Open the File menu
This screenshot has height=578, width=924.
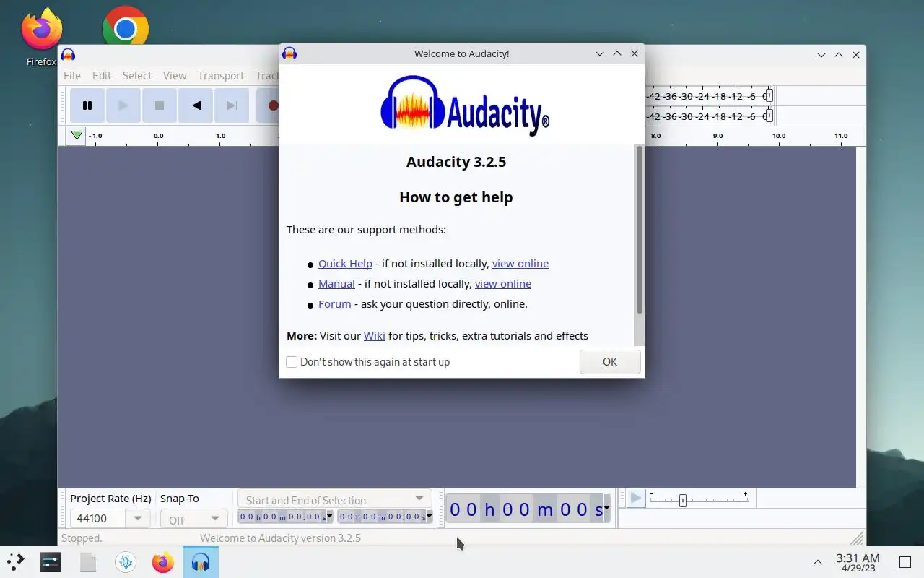[x=72, y=75]
